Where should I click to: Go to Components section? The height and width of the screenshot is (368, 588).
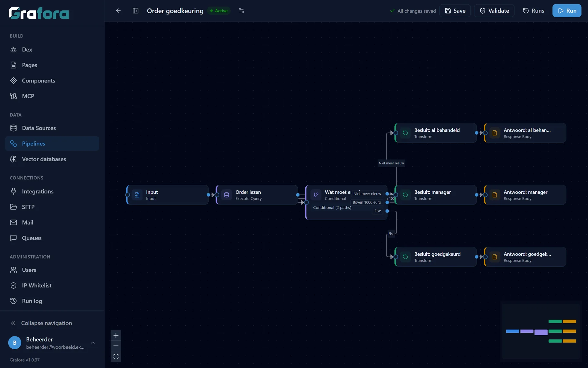tap(52, 81)
